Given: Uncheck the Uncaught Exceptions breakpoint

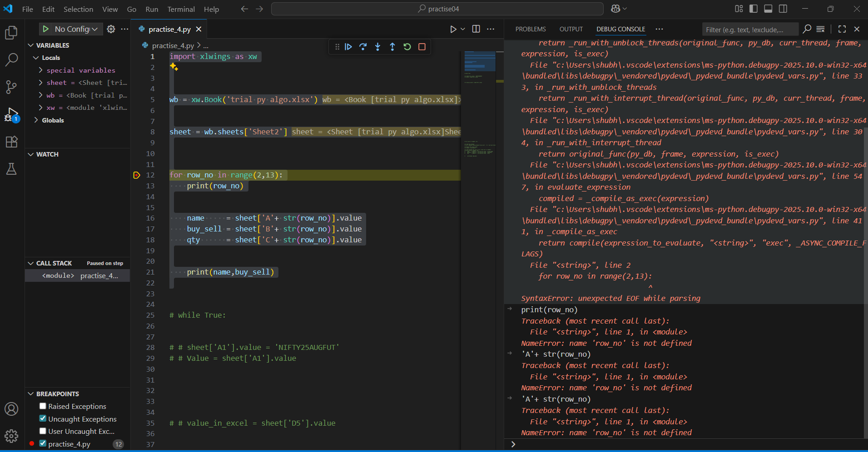Looking at the screenshot, I should (x=43, y=418).
